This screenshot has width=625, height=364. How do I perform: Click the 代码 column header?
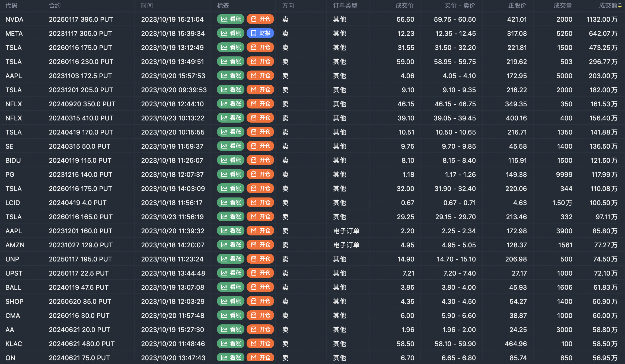click(11, 6)
